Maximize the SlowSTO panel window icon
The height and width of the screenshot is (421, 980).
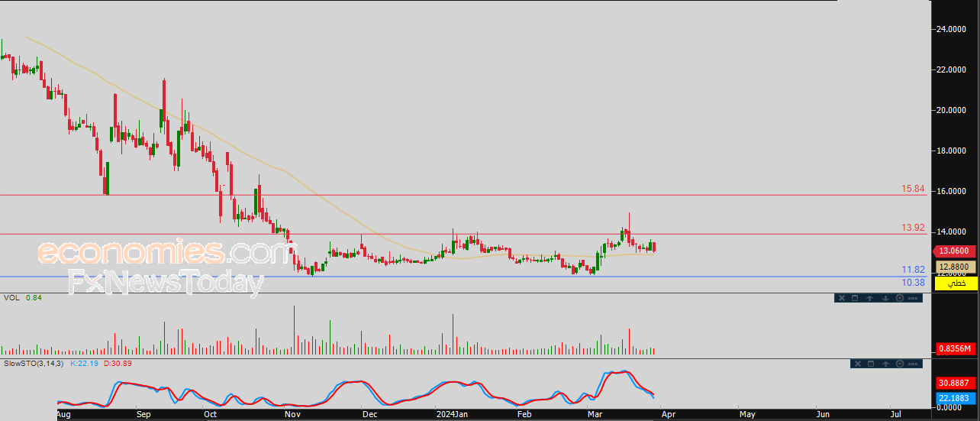(x=871, y=364)
